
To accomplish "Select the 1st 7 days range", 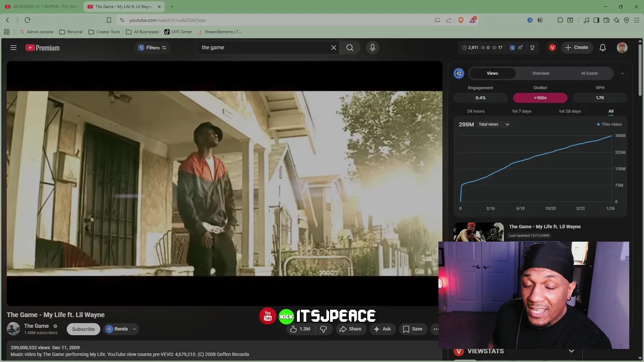I will coord(521,111).
